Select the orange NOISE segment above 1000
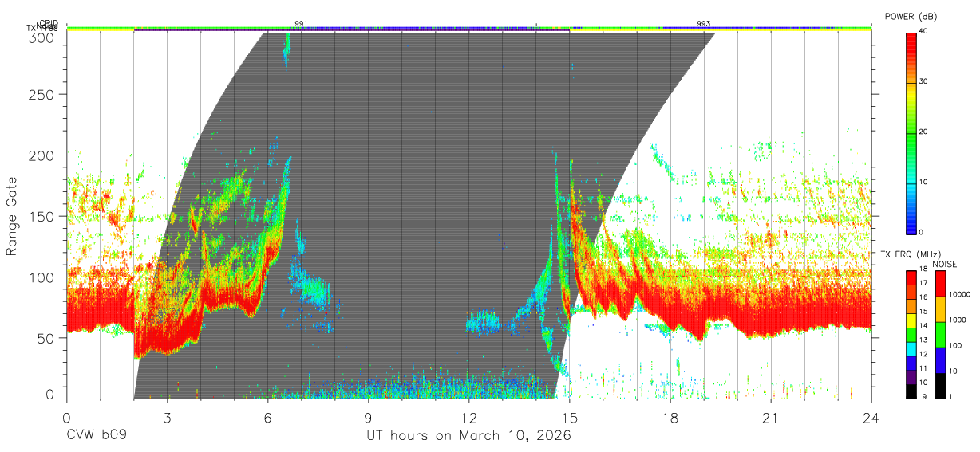Viewport: 980px width, 452px height. click(x=941, y=309)
